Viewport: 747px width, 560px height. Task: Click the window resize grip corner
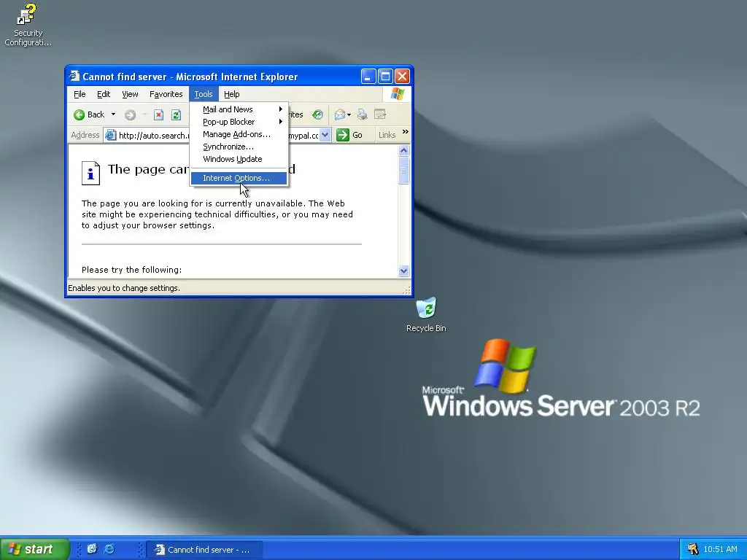(407, 290)
